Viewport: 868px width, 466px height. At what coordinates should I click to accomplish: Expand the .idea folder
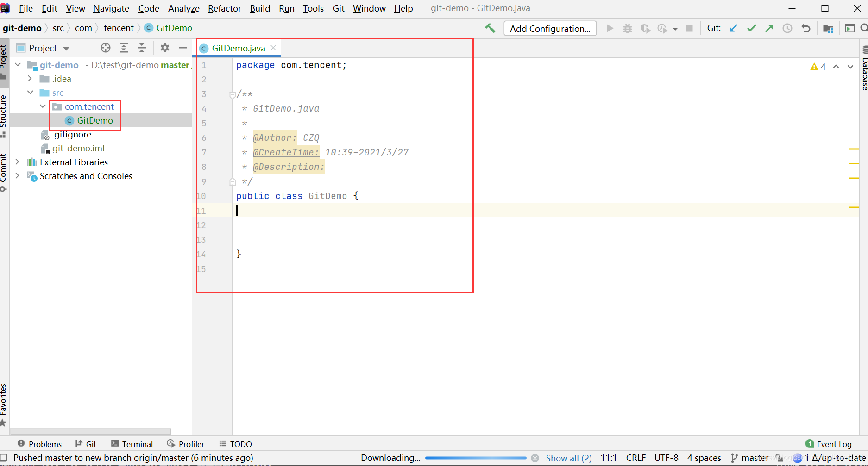pyautogui.click(x=30, y=79)
